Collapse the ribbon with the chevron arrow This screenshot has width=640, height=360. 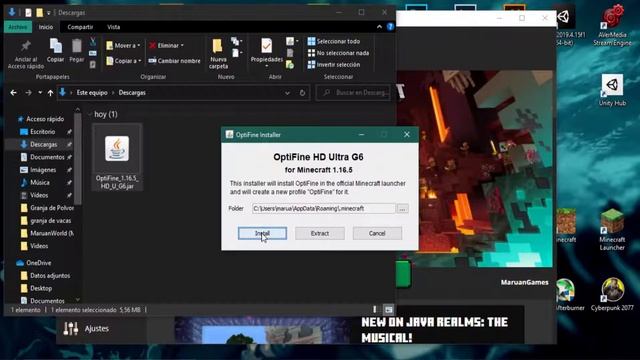point(379,27)
